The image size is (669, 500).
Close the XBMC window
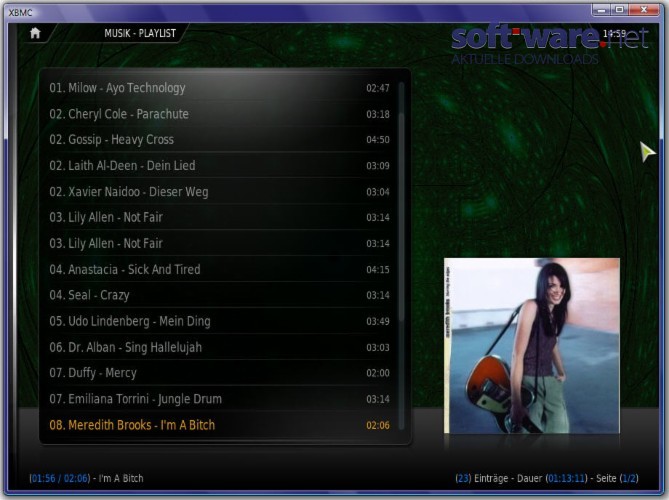[x=644, y=9]
